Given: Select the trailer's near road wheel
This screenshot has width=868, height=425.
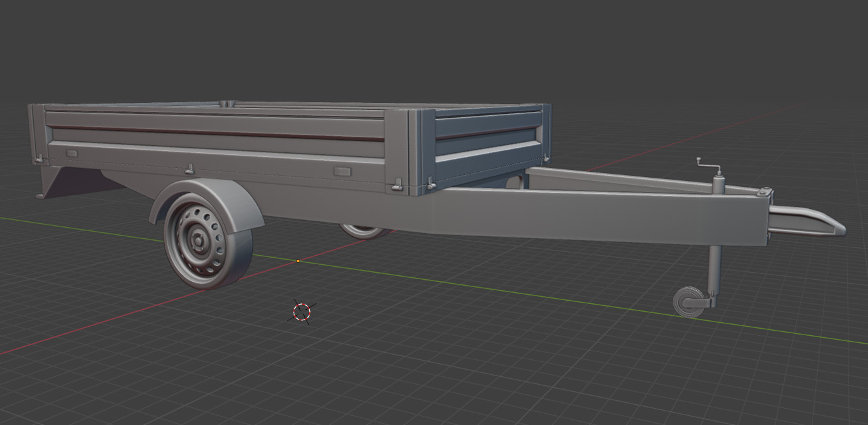Looking at the screenshot, I should point(207,241).
